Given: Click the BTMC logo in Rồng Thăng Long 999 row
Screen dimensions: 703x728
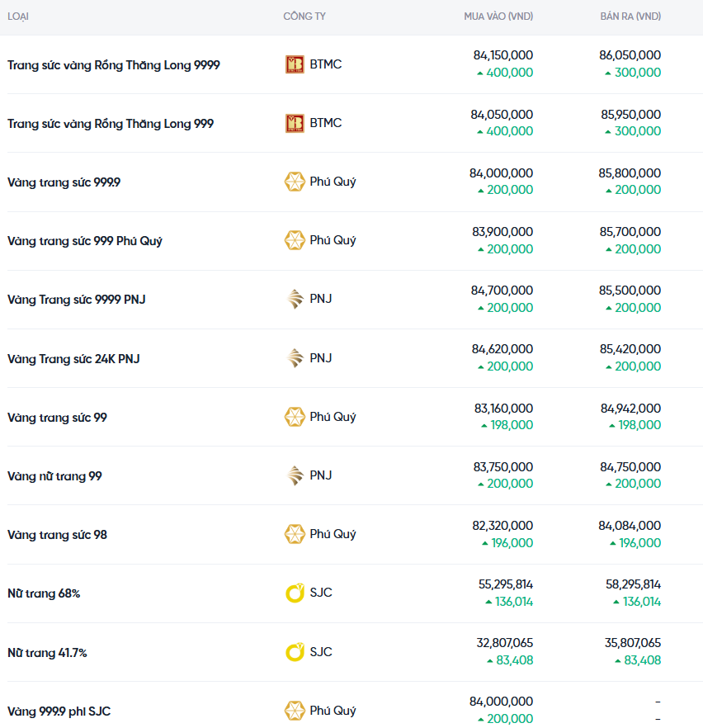Looking at the screenshot, I should (x=295, y=123).
